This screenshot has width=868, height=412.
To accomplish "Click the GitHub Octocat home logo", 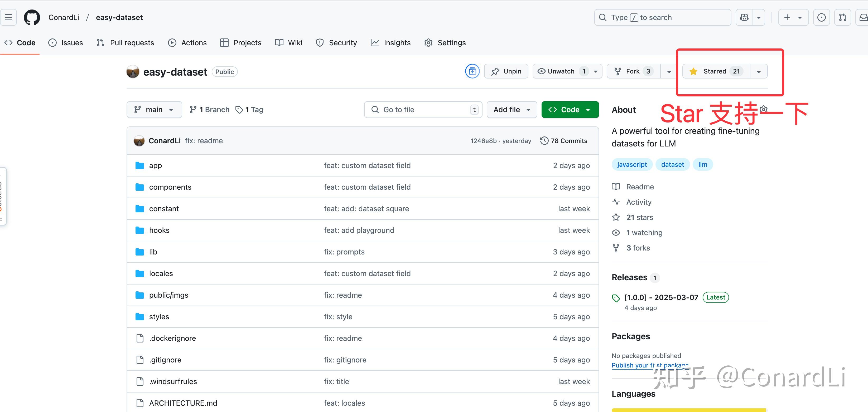I will pos(32,17).
